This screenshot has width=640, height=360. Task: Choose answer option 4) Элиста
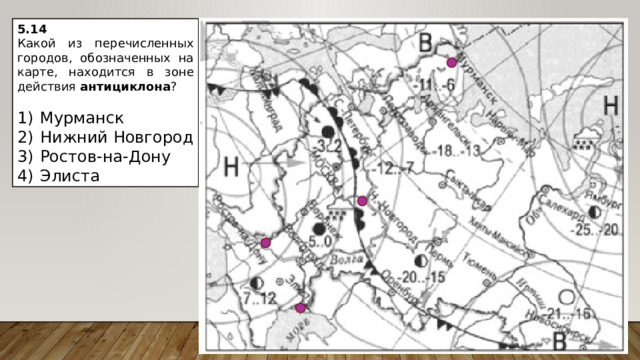point(58,176)
